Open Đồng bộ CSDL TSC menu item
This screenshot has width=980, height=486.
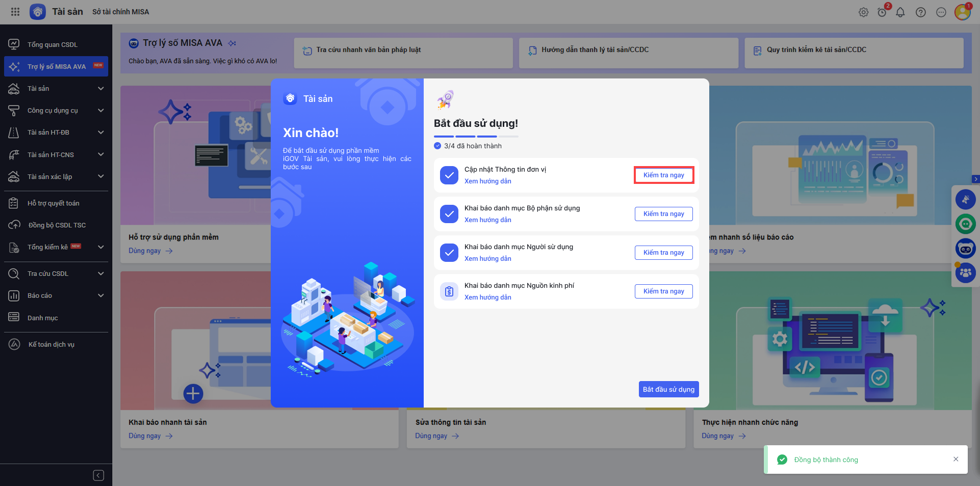pyautogui.click(x=56, y=225)
